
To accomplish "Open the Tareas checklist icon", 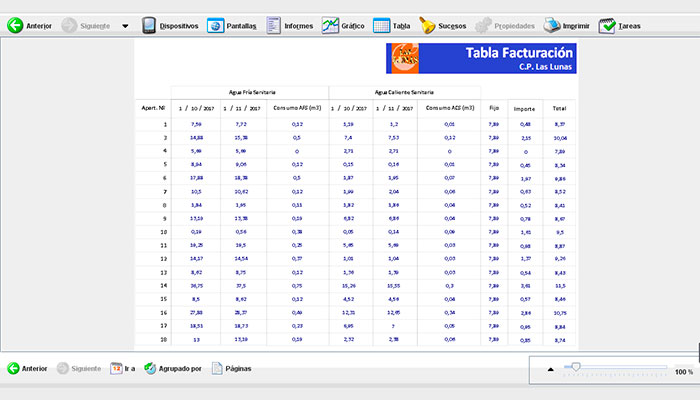I will tap(607, 25).
